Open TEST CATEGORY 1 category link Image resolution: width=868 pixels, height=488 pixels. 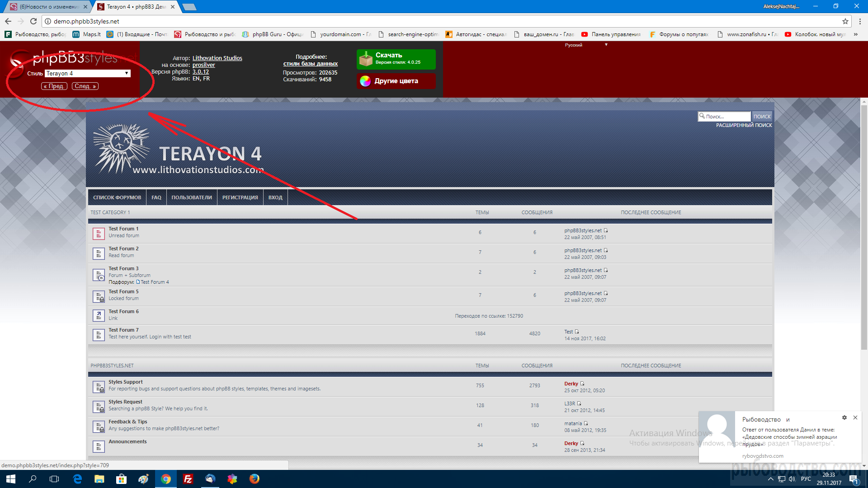point(110,212)
